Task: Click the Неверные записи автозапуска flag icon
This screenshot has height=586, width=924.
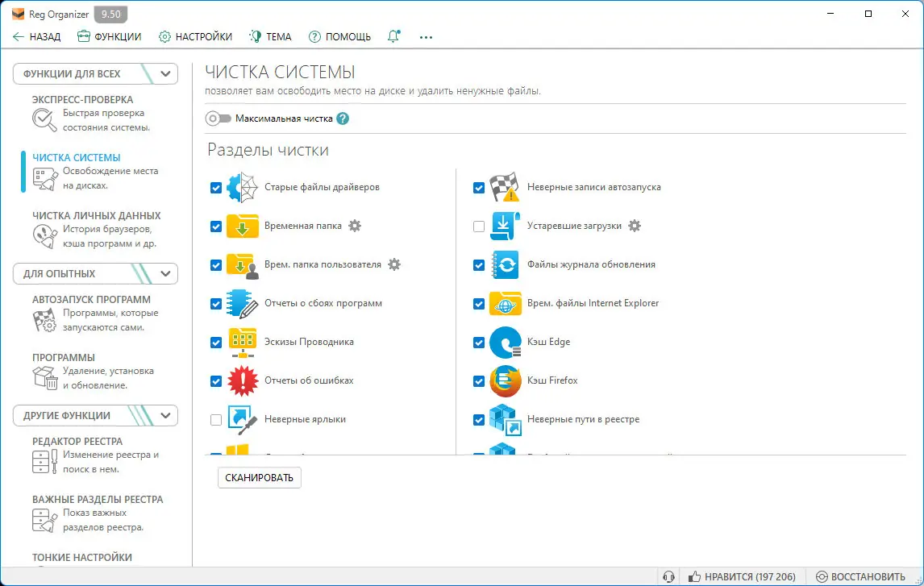Action: (x=505, y=187)
